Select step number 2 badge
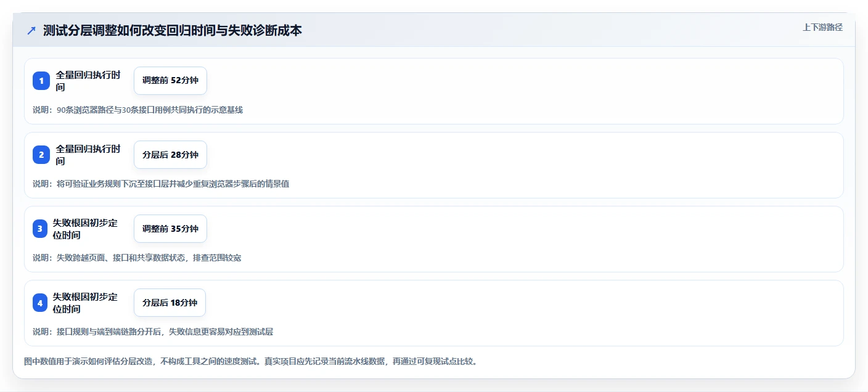This screenshot has height=392, width=868. [41, 155]
